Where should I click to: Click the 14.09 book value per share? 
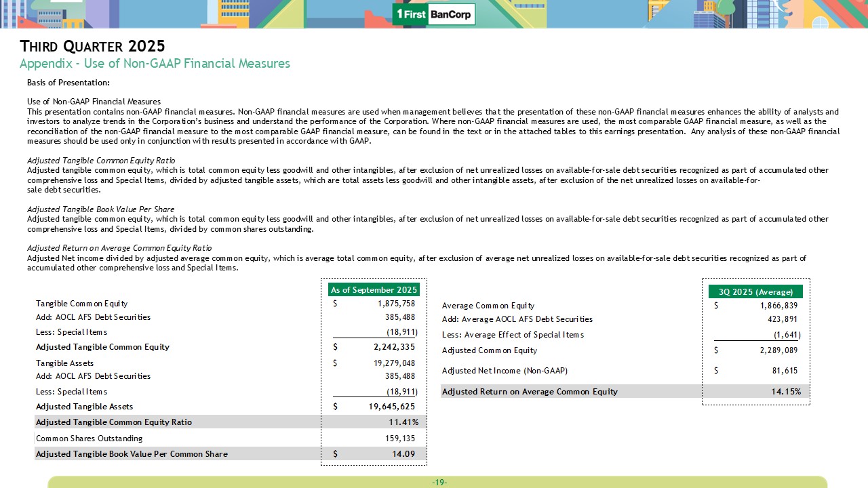pos(403,453)
